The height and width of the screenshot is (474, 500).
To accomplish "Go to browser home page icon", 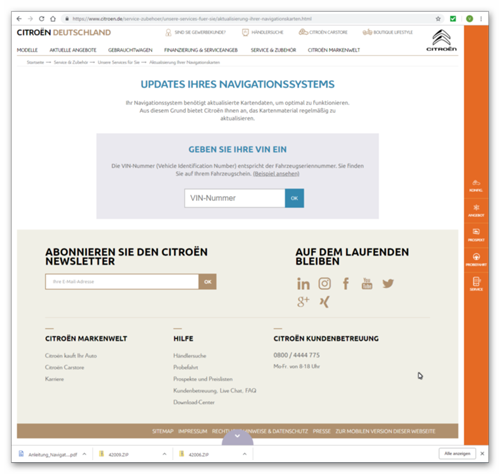I will [x=53, y=19].
